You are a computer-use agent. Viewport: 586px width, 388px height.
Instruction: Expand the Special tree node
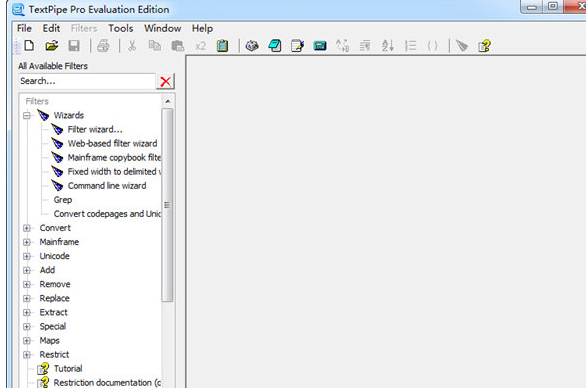27,327
